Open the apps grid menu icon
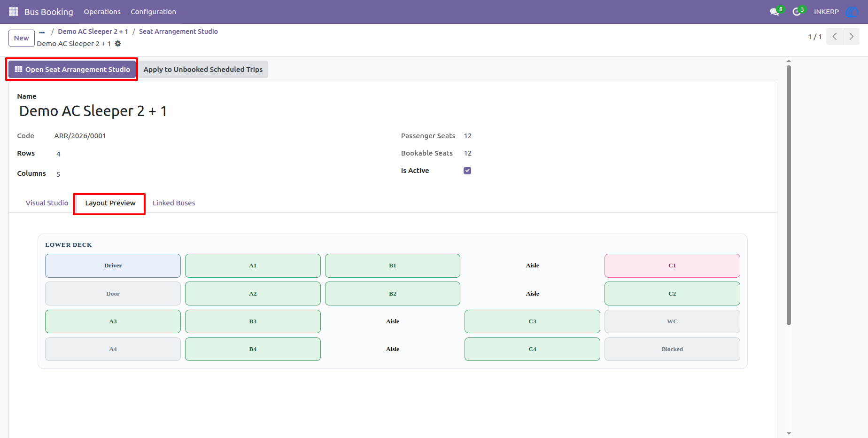Viewport: 868px width, 438px height. [14, 11]
